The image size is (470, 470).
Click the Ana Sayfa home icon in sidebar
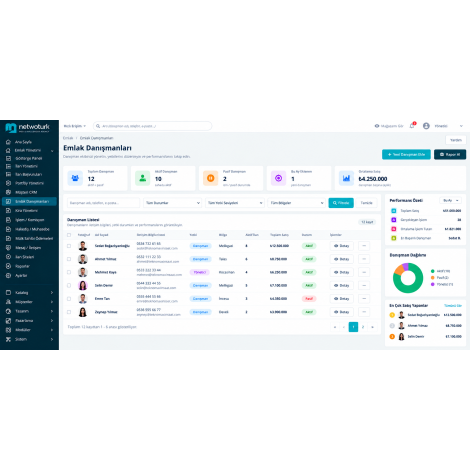[x=8, y=142]
